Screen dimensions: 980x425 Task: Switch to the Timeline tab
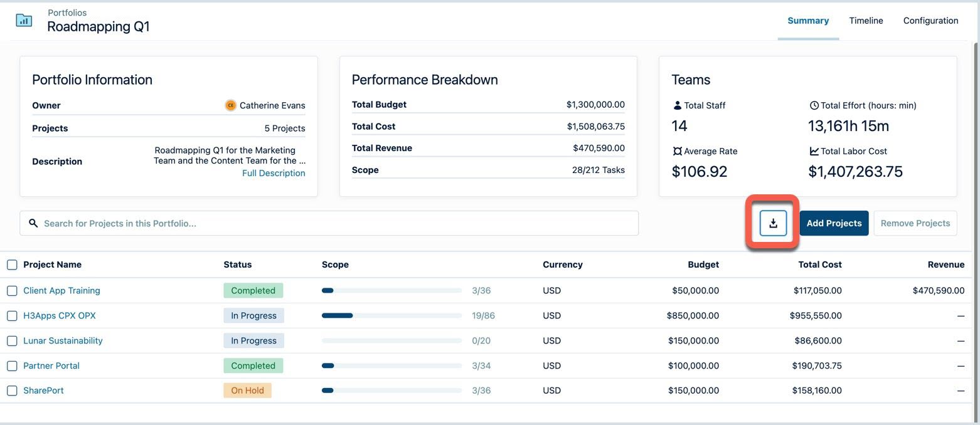866,21
